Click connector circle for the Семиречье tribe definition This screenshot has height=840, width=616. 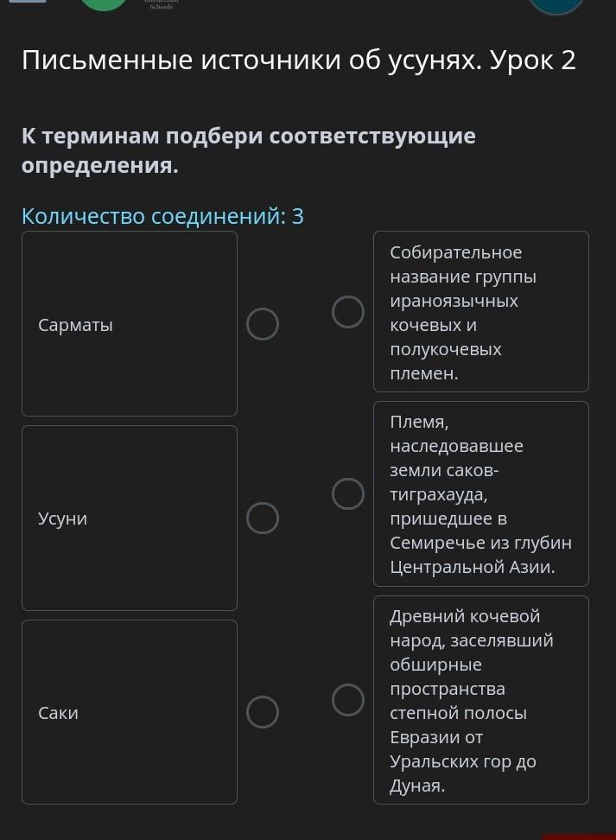click(x=348, y=494)
